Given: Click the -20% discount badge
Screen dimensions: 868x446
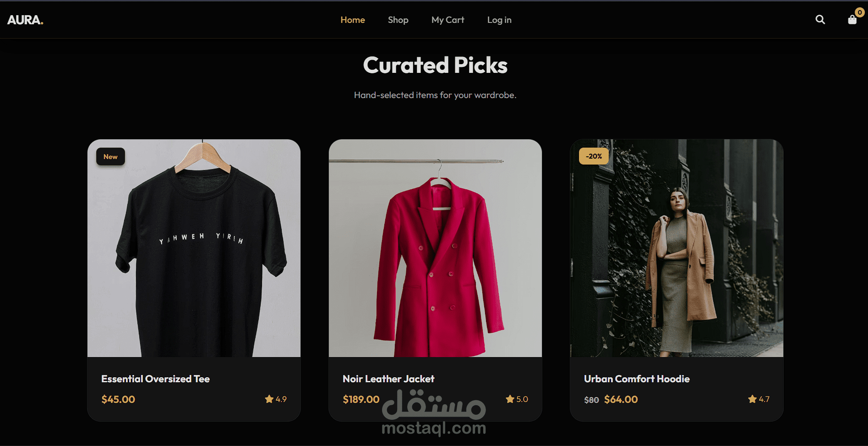Looking at the screenshot, I should coord(594,156).
